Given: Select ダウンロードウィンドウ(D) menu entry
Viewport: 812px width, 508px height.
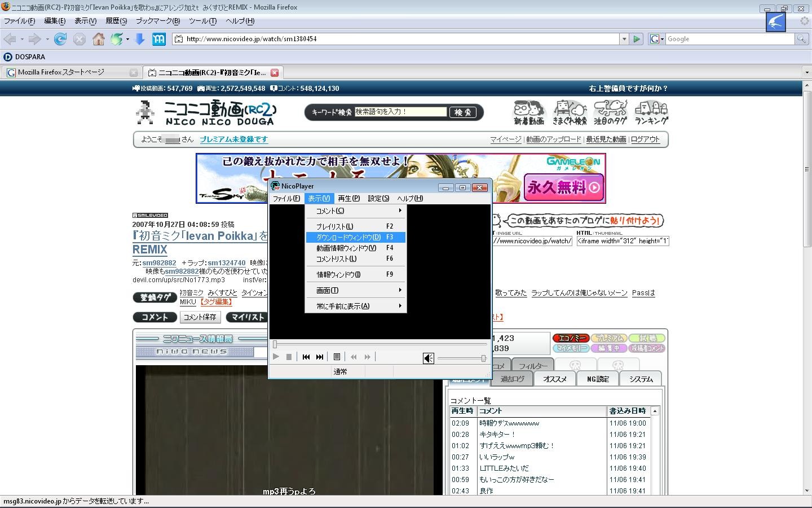Looking at the screenshot, I should coord(355,237).
